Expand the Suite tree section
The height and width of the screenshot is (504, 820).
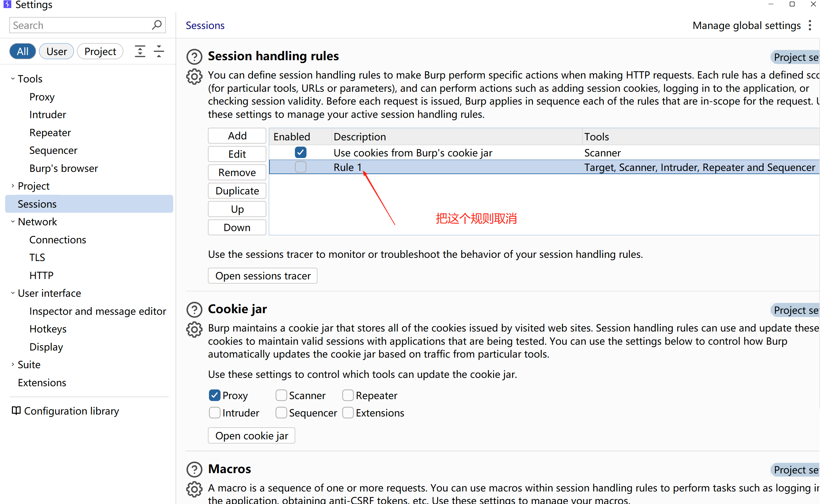13,365
